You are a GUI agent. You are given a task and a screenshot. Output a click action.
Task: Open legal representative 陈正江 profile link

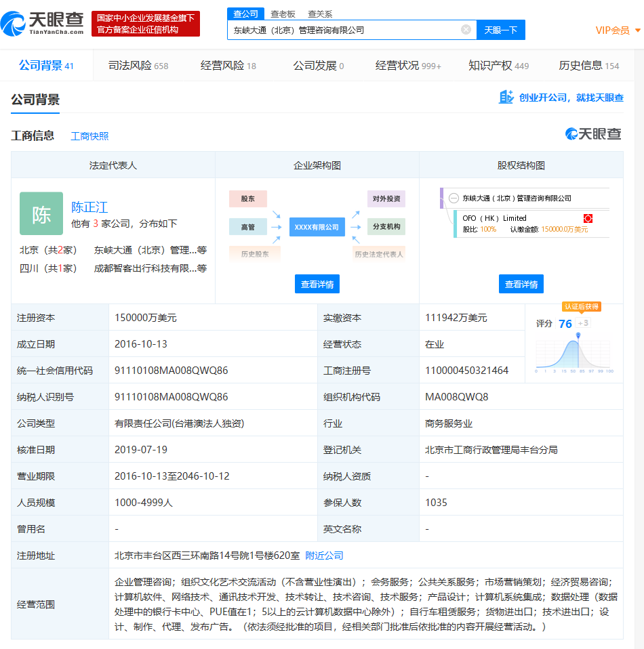point(89,207)
